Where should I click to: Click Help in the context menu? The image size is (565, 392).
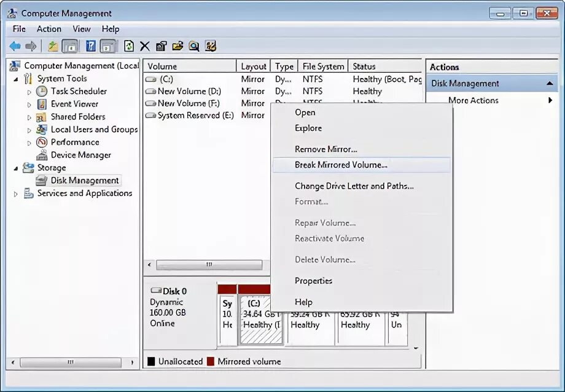coord(362,302)
